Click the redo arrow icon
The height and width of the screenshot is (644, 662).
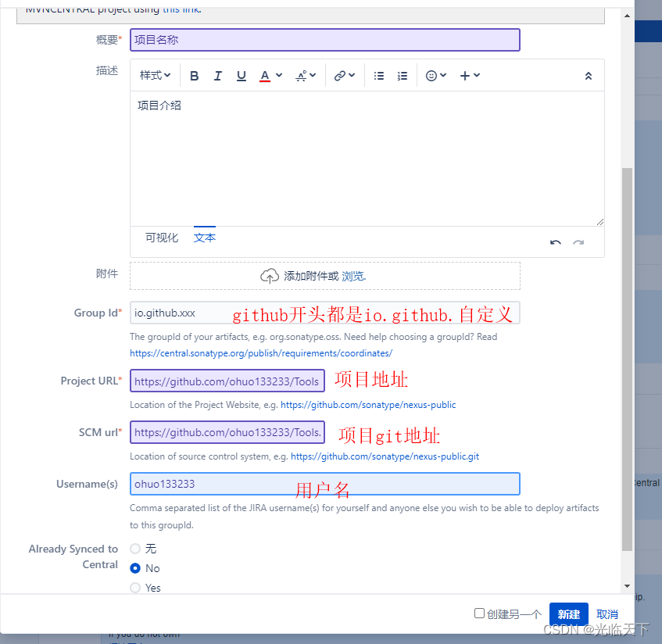[x=578, y=242]
